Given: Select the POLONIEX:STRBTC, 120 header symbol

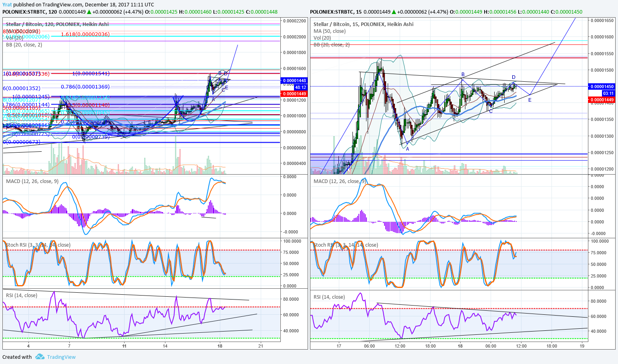Looking at the screenshot, I should 30,12.
